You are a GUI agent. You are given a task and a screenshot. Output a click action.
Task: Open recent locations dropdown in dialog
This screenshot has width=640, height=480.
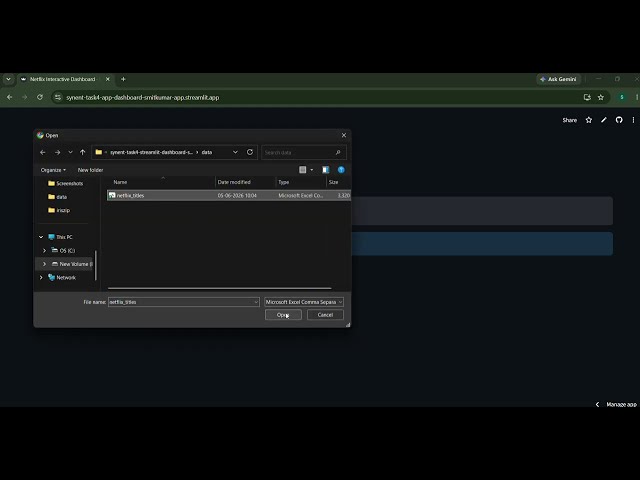pyautogui.click(x=70, y=152)
